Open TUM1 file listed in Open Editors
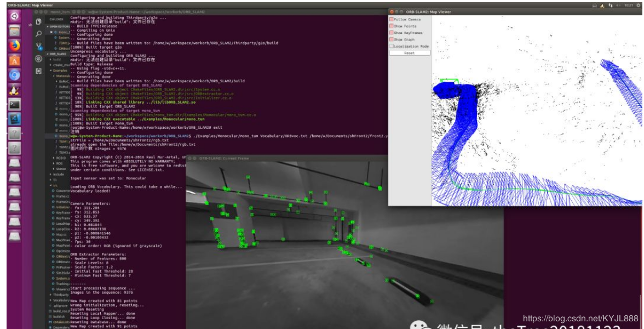 62,43
